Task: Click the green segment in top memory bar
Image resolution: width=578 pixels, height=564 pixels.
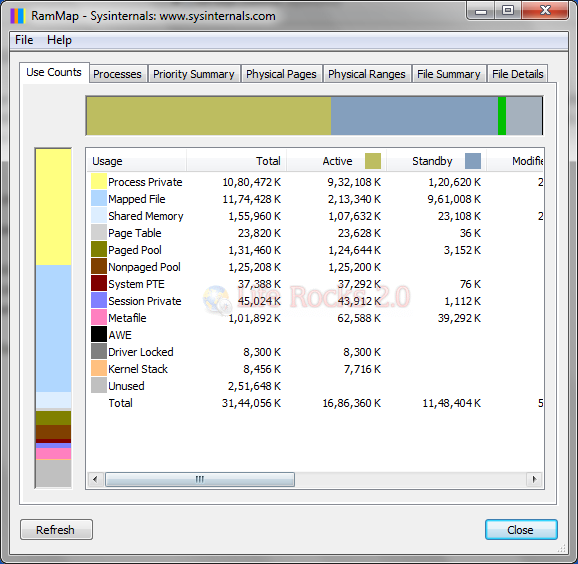Action: [x=502, y=116]
